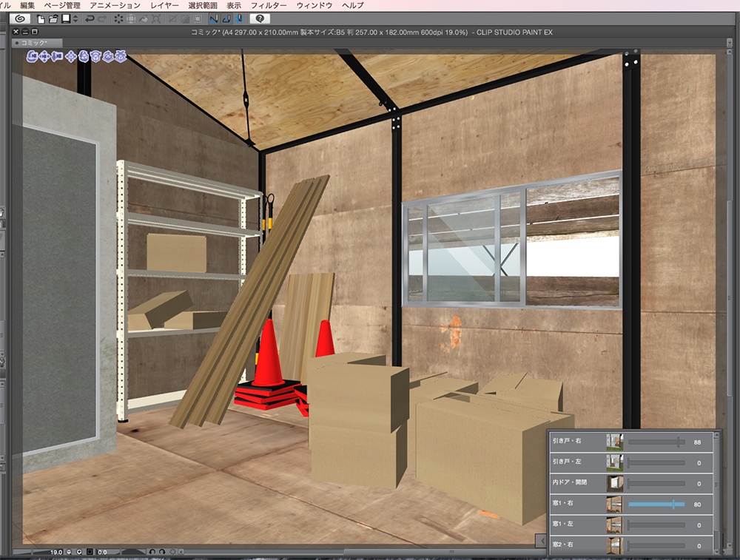The height and width of the screenshot is (560, 740).
Task: Click the 引き戸・右 slider track
Action: (x=656, y=442)
